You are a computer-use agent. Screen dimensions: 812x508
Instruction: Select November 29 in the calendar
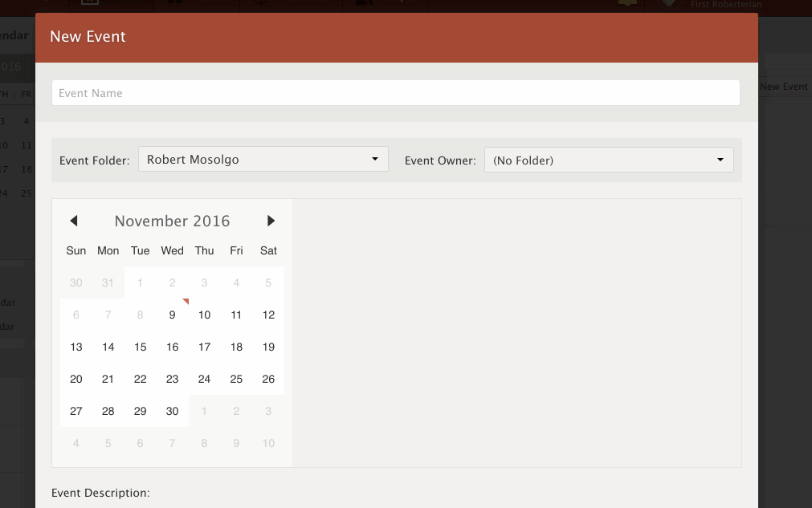[x=141, y=411]
